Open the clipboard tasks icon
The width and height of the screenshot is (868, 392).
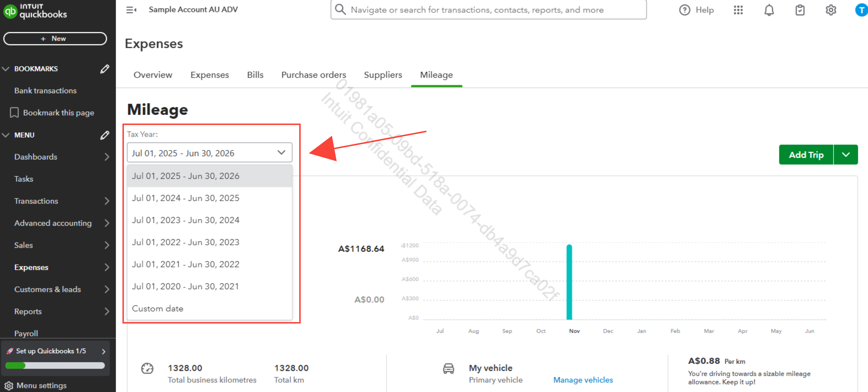coord(800,10)
